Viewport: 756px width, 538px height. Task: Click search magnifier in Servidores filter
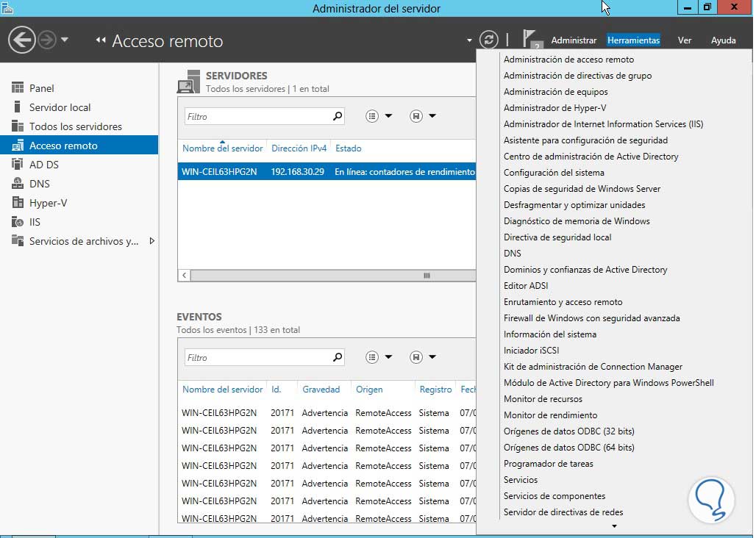pos(338,116)
